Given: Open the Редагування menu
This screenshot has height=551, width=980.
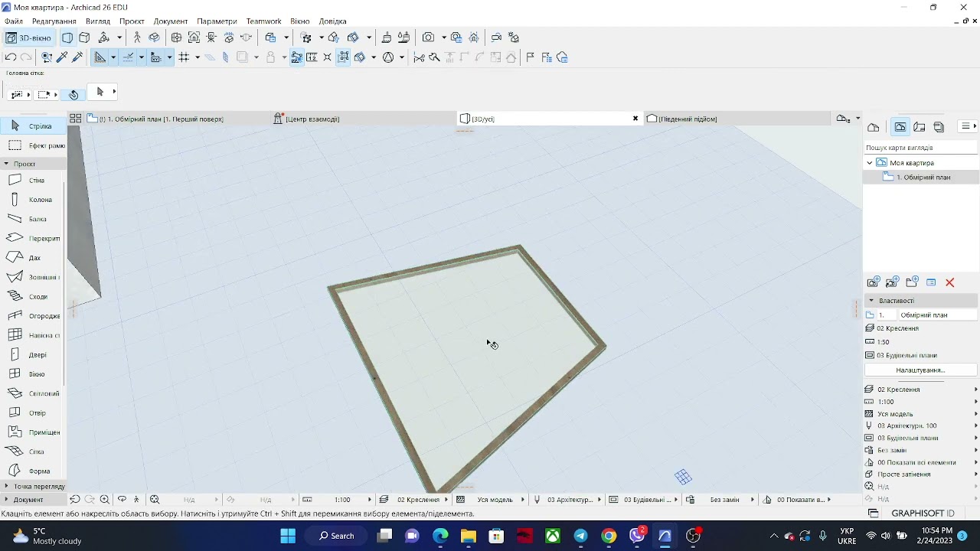Looking at the screenshot, I should pos(54,21).
